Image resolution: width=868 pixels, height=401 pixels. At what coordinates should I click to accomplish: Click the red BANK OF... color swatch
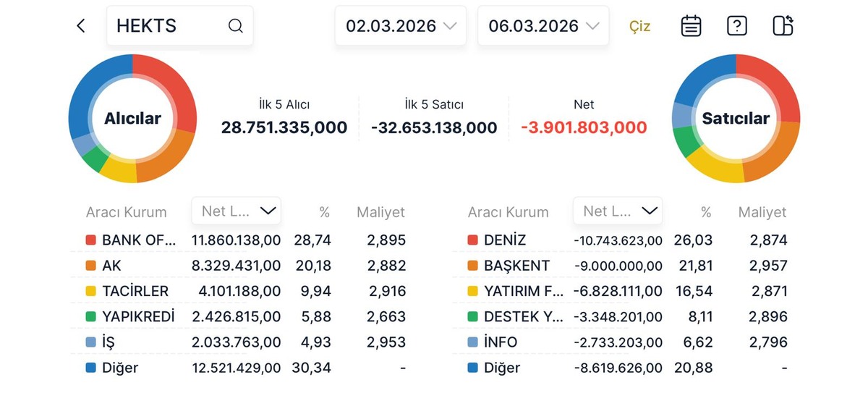pos(90,240)
